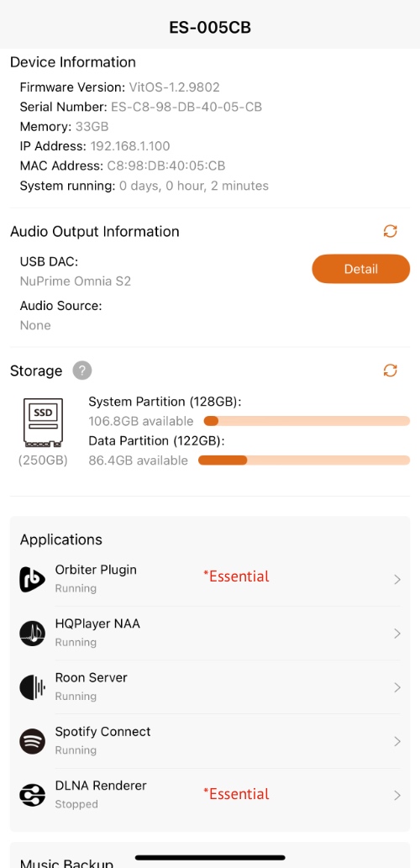Open DLNA Renderer chevron arrow
The width and height of the screenshot is (420, 868).
pyautogui.click(x=396, y=796)
